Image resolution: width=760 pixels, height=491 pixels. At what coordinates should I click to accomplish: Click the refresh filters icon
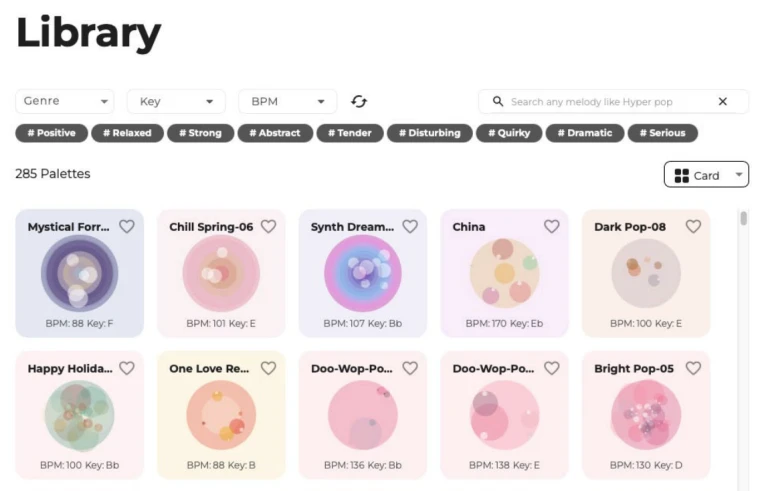tap(359, 102)
